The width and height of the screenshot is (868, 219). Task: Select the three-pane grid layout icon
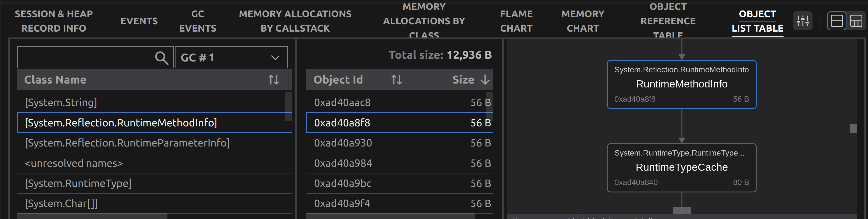tap(856, 21)
